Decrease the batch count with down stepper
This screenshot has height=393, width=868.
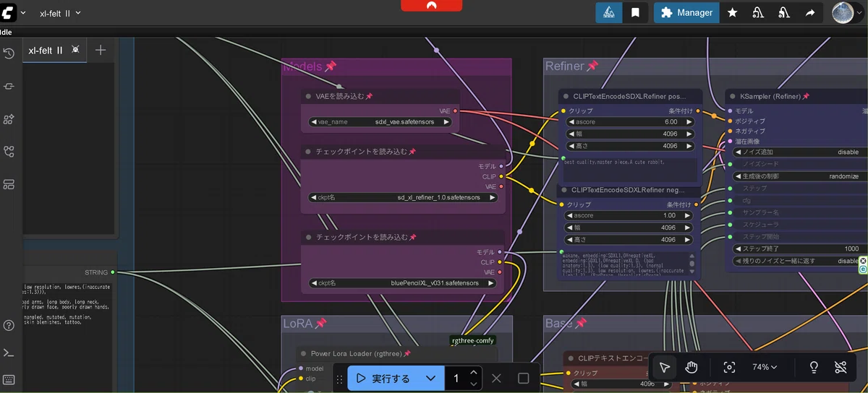[x=473, y=384]
